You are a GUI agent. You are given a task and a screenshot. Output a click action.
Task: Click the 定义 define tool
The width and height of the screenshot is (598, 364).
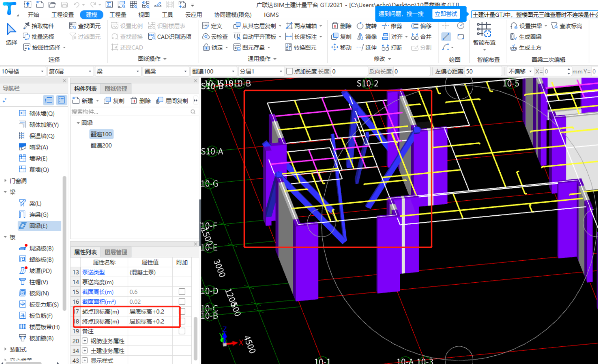[212, 26]
